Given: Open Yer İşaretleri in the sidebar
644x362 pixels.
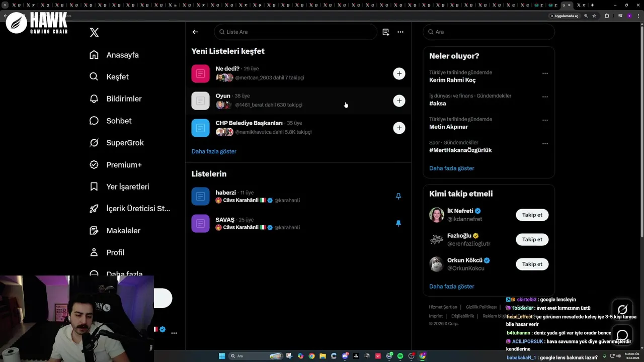Looking at the screenshot, I should pyautogui.click(x=119, y=187).
